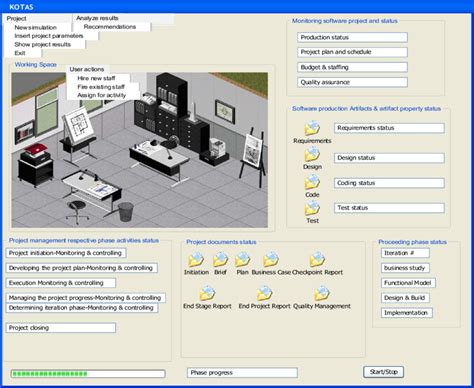The height and width of the screenshot is (388, 474).
Task: Choose Assign for activity action
Action: click(102, 95)
